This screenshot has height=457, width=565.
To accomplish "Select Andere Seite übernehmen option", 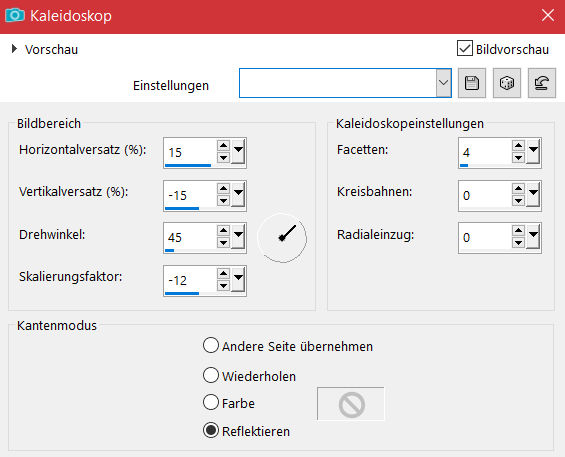I will click(x=211, y=345).
